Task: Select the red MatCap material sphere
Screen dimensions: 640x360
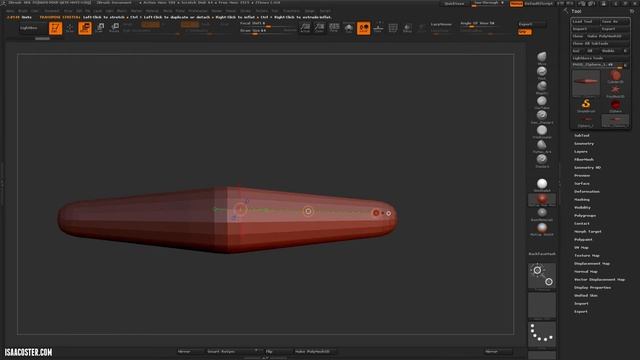Action: click(542, 200)
